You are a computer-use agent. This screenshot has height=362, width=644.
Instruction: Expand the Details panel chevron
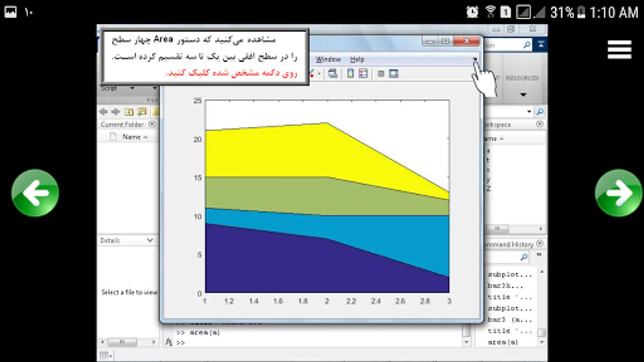150,240
